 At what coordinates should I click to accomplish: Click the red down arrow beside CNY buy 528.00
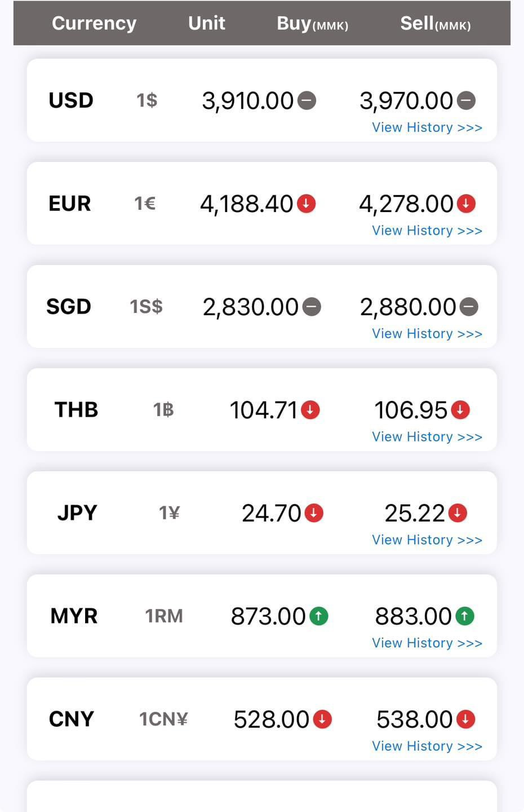[x=322, y=719]
